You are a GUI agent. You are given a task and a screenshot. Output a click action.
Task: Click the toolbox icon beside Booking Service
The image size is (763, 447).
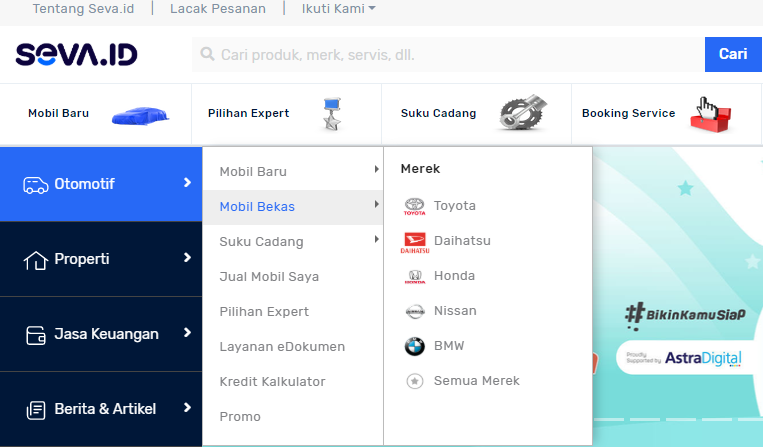point(710,115)
